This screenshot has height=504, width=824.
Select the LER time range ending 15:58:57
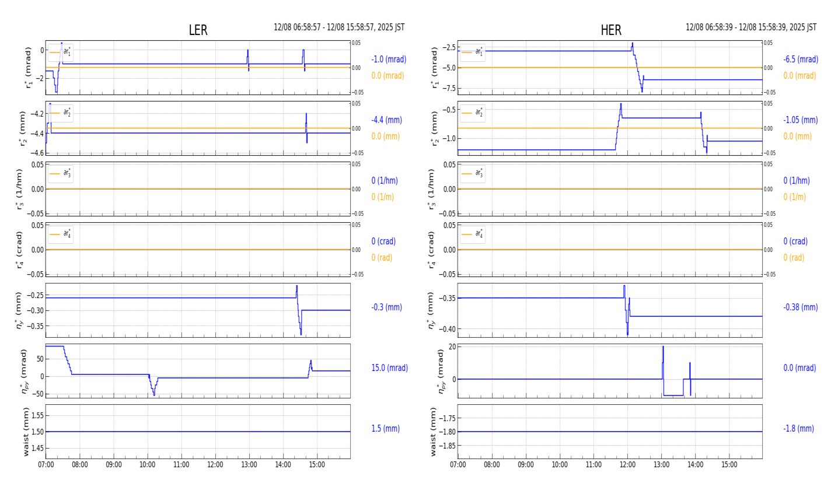pos(339,27)
